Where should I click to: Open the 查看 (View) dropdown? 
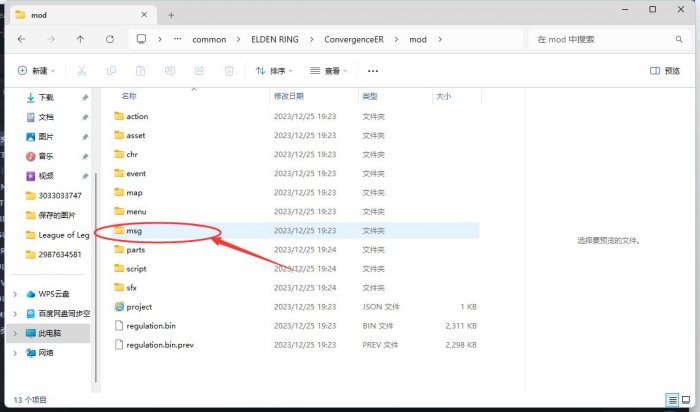click(x=329, y=71)
